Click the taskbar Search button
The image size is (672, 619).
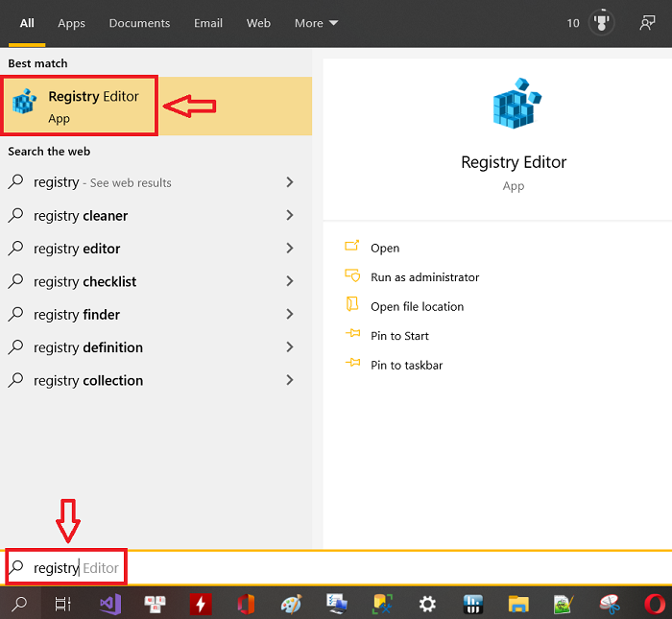pos(20,604)
